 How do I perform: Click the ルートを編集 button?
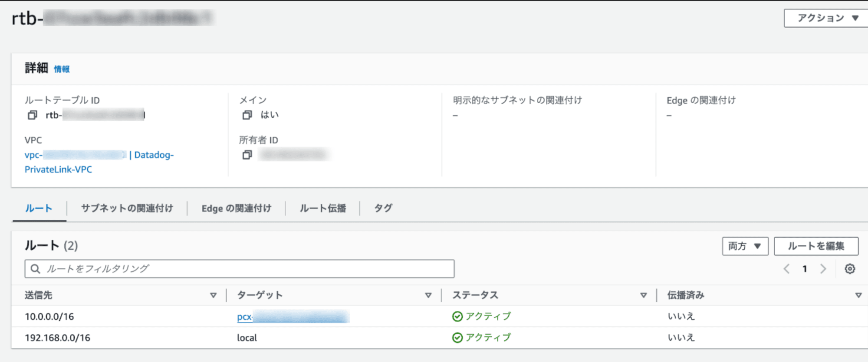point(816,246)
